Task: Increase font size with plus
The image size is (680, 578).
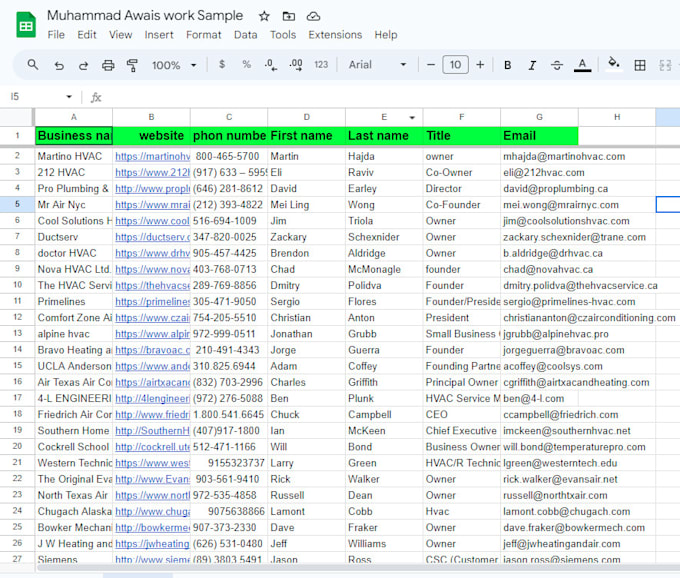Action: (480, 65)
